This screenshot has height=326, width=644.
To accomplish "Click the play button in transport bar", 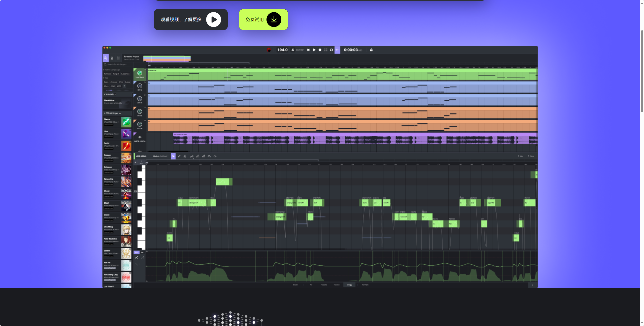I will click(x=314, y=50).
